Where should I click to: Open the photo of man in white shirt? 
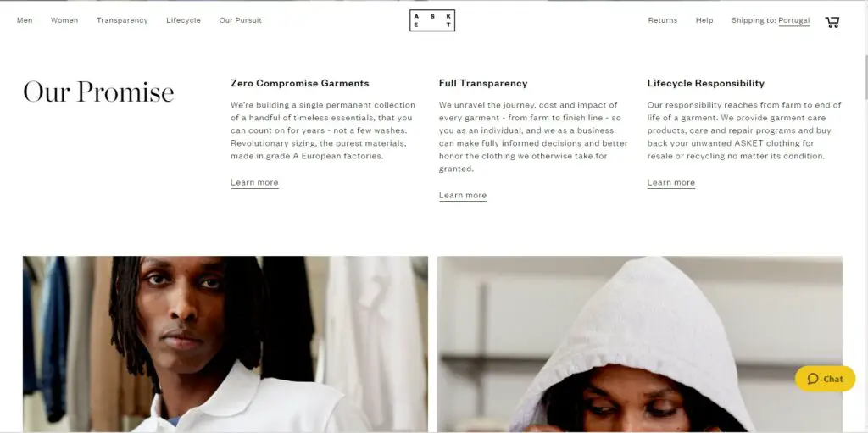[x=225, y=344]
